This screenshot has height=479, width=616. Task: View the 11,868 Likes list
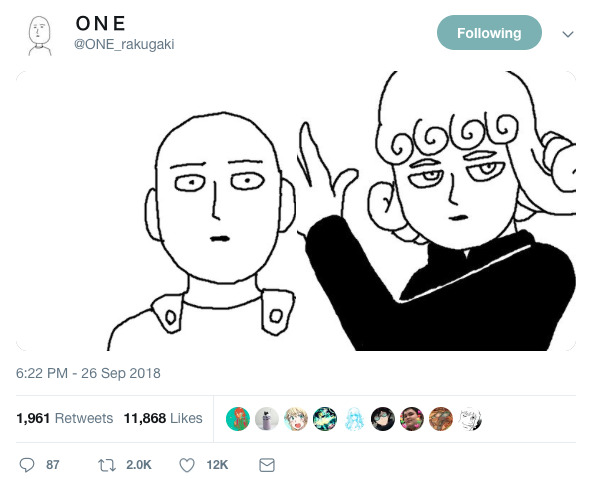[163, 418]
